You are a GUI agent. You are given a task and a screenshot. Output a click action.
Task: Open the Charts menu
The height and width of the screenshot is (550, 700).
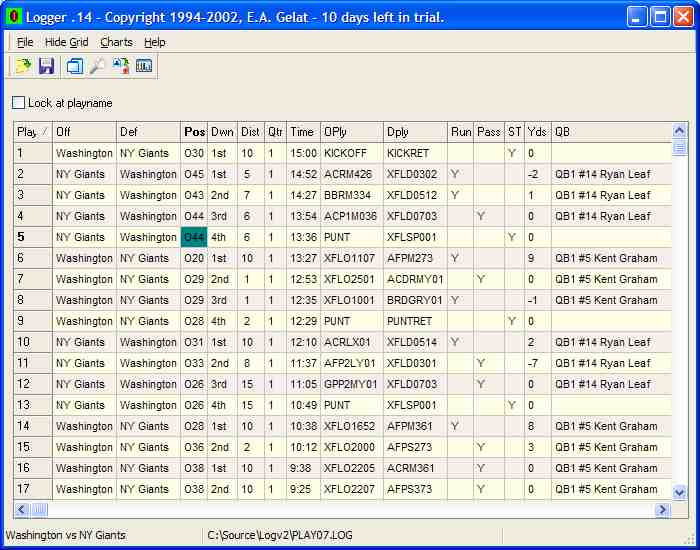coord(117,42)
